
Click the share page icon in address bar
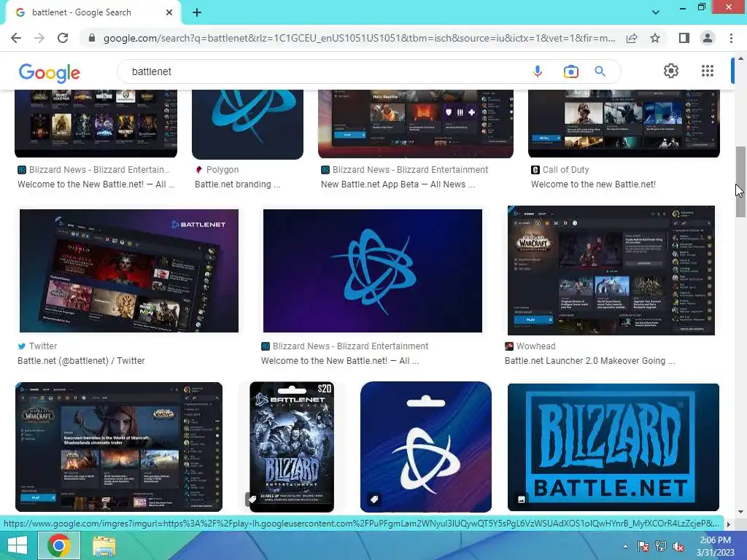[632, 38]
